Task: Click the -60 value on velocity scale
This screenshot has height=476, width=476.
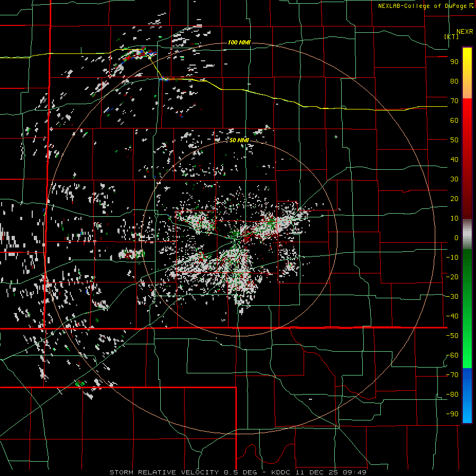Action: pos(452,355)
